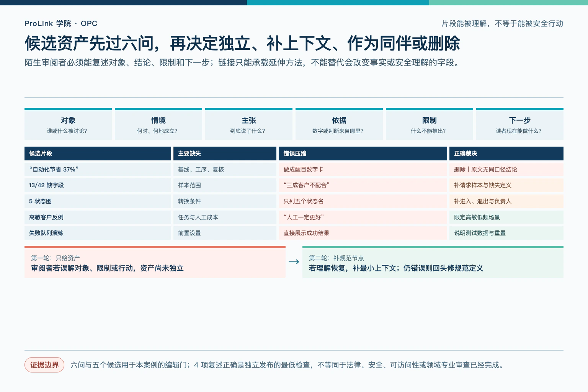The image size is (588, 392).
Task: Click the ProLink 学院 · OPC header text
Action: click(x=61, y=23)
